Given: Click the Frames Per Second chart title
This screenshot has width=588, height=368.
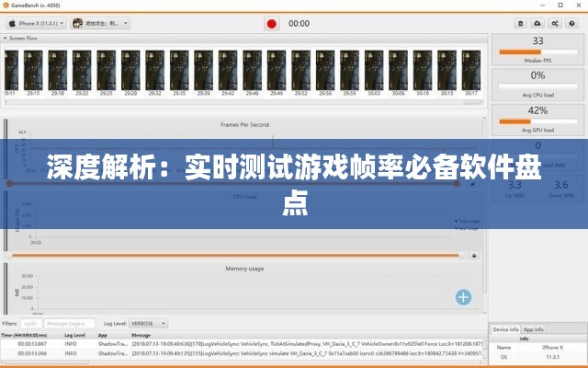Looking at the screenshot, I should point(244,125).
